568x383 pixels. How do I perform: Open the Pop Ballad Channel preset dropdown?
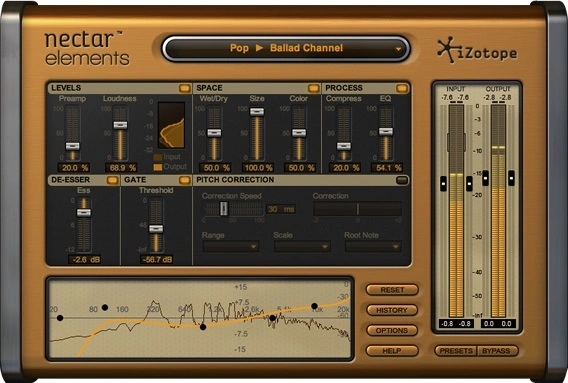tap(286, 48)
